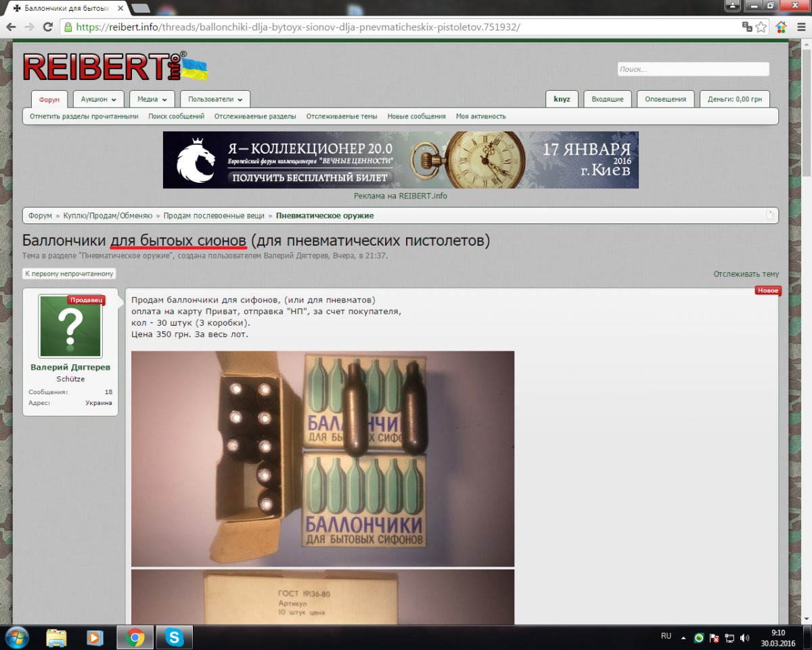Show hidden system tray icons
This screenshot has height=650, width=812.
[683, 638]
